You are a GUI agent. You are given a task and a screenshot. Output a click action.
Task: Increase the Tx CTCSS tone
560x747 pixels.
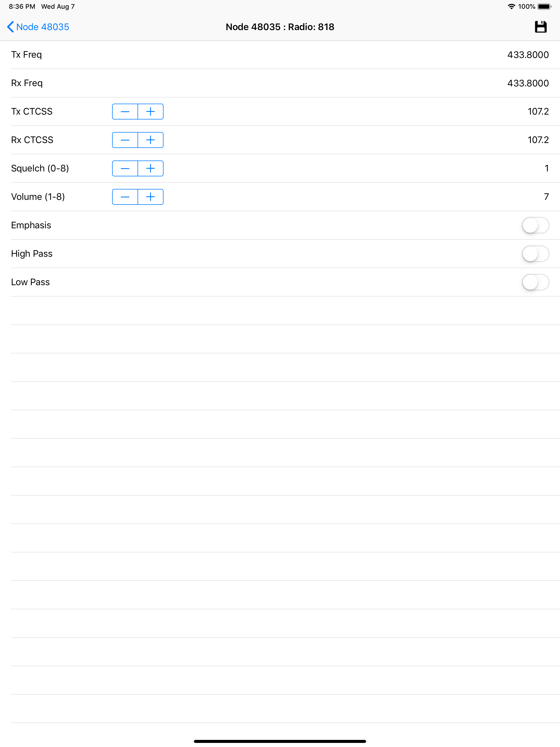151,112
